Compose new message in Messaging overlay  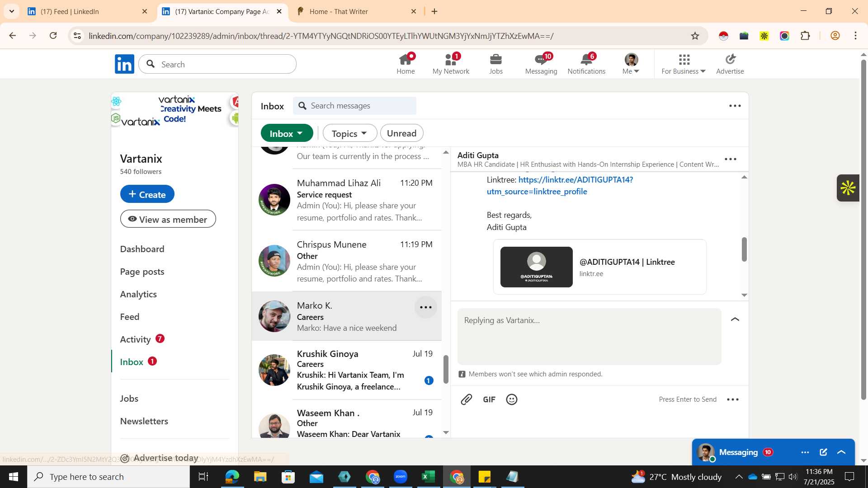tap(823, 452)
